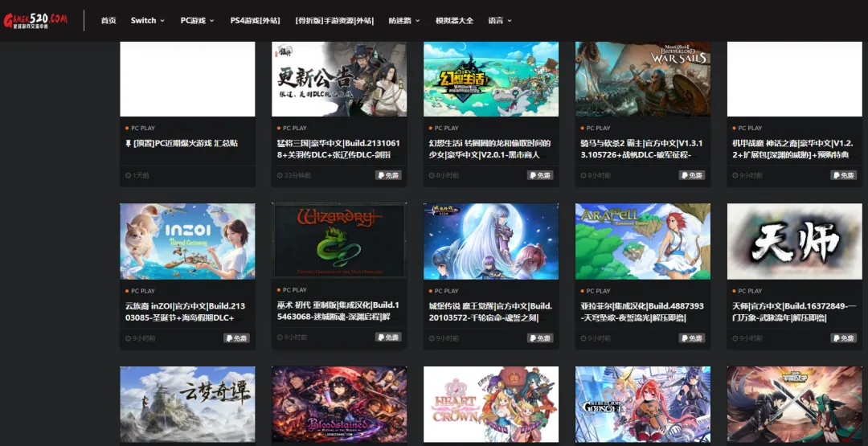
Task: Click the 免费 badge on 机甲战魔 card
Action: 844,175
